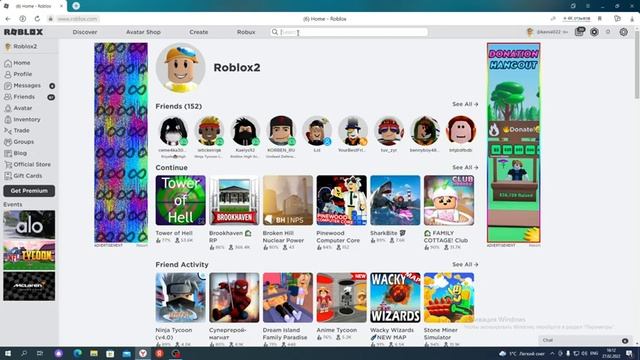
Task: Click the search magnifier icon
Action: pos(275,32)
